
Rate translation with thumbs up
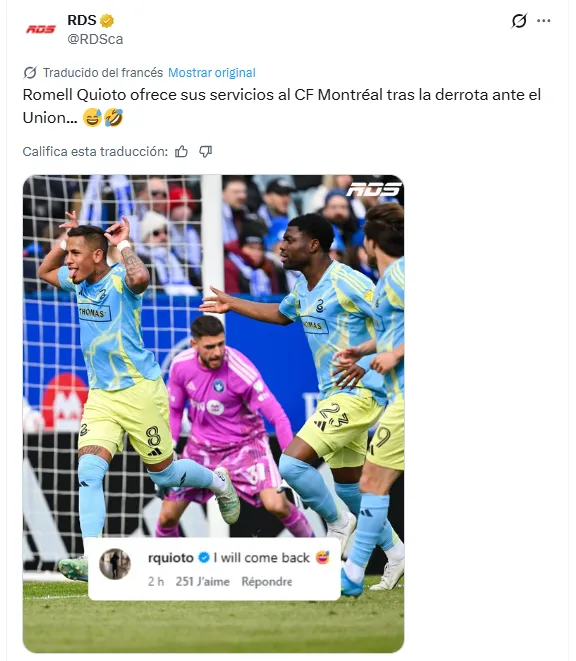[181, 151]
